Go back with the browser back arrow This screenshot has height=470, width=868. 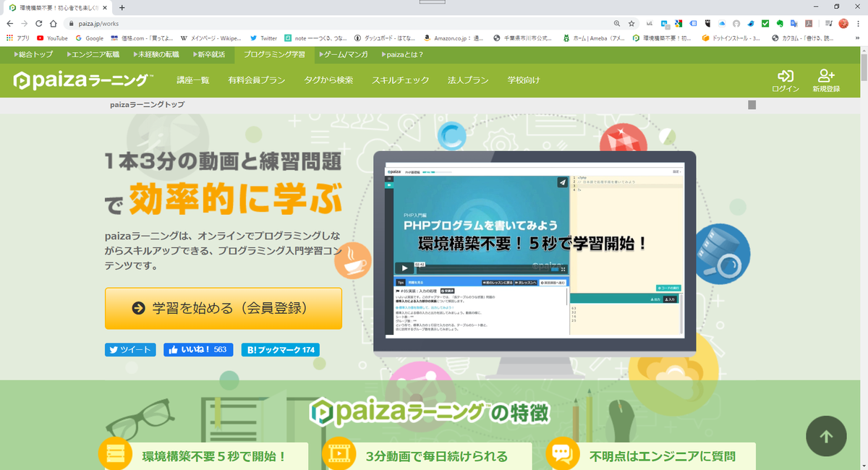(x=9, y=23)
